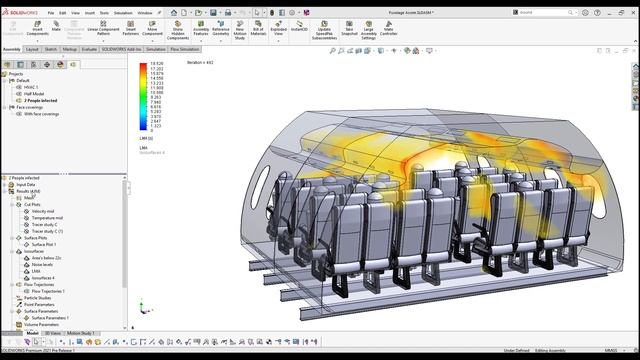Click the Smart Fasteners icon
This screenshot has width=640, height=360.
coord(131,29)
